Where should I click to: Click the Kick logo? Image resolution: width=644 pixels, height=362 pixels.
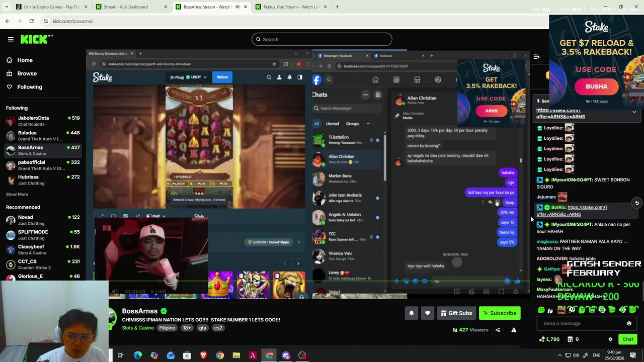pos(36,39)
